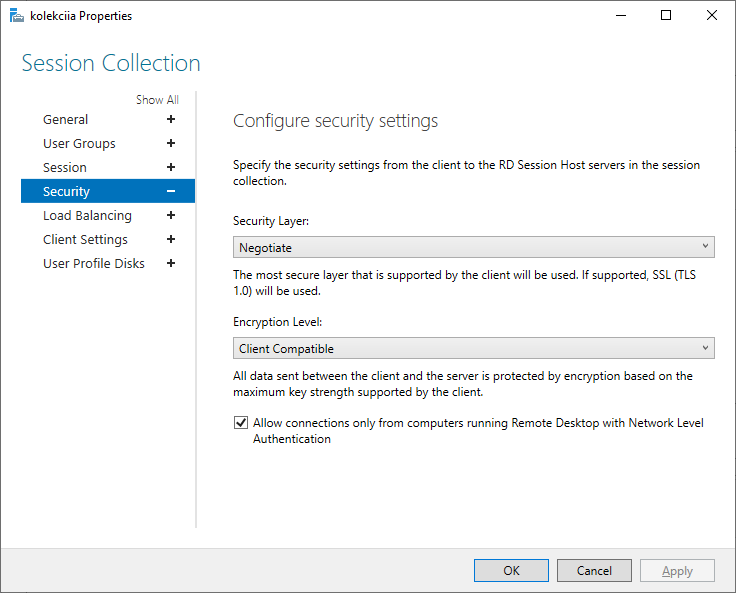
Task: Click the plus icon beside Session
Action: coord(171,168)
